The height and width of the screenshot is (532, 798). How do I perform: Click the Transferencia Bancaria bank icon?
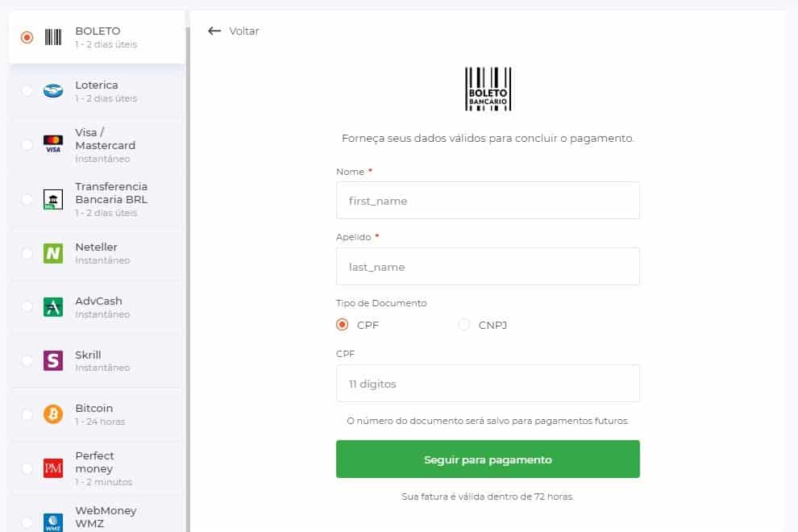pyautogui.click(x=53, y=200)
